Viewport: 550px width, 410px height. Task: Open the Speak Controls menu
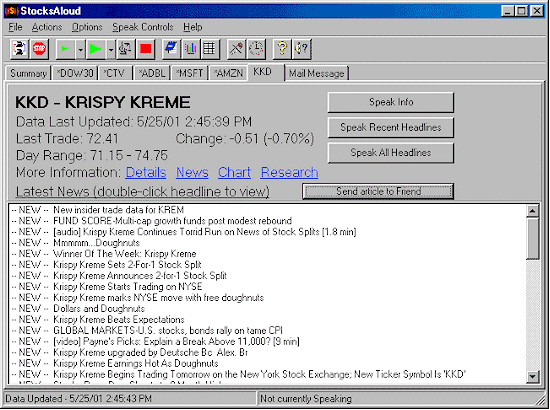click(143, 27)
